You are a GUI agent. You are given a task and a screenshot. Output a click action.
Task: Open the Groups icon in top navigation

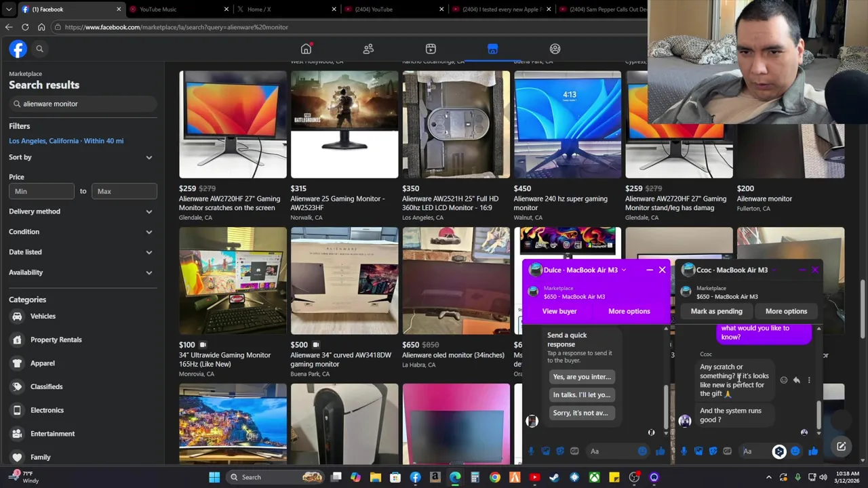(555, 49)
